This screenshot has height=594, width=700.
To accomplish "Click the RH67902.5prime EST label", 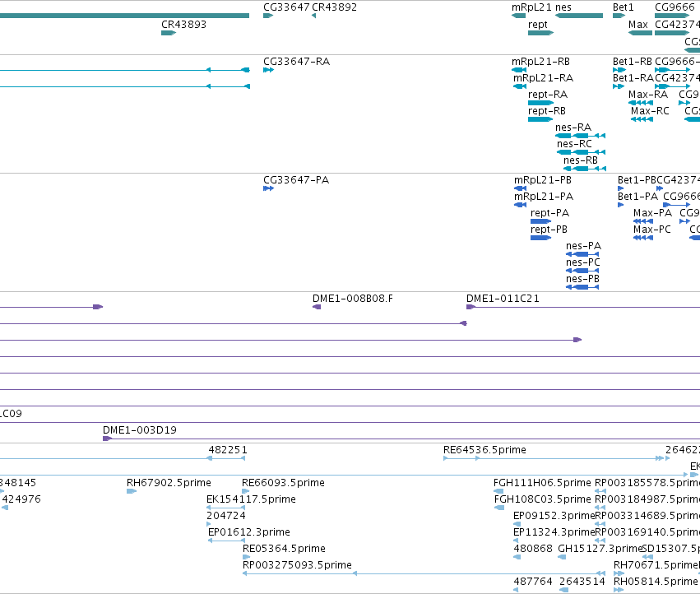I will pos(169,483).
